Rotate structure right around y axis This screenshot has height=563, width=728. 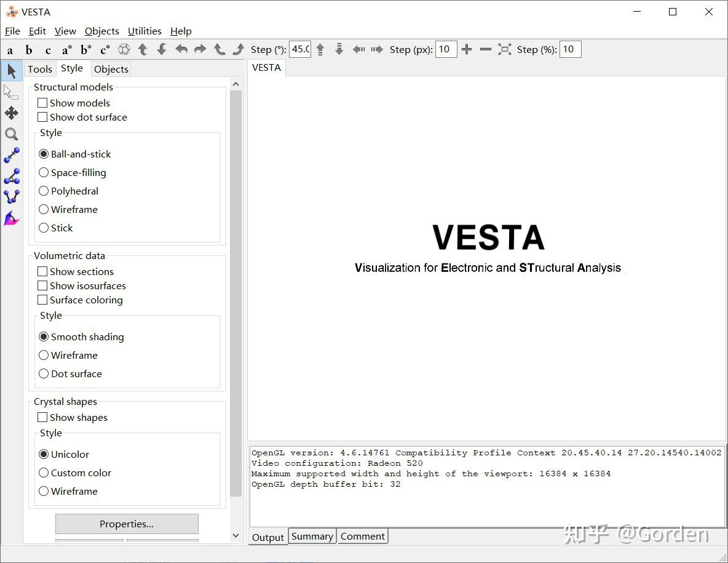click(x=200, y=50)
